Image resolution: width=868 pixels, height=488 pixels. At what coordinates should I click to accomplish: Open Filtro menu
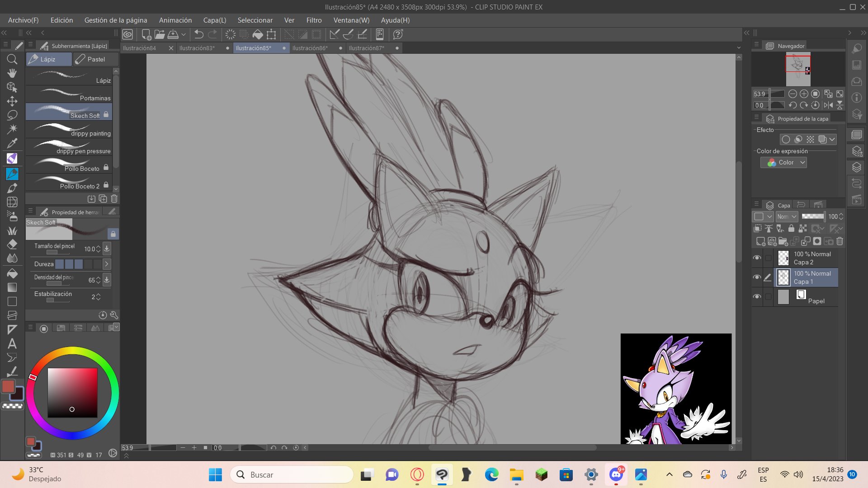(x=314, y=20)
